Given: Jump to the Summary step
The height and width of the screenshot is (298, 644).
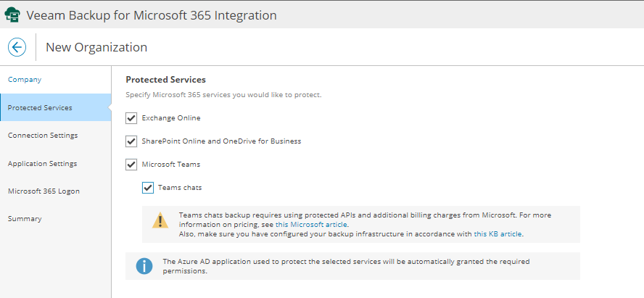Looking at the screenshot, I should (25, 218).
